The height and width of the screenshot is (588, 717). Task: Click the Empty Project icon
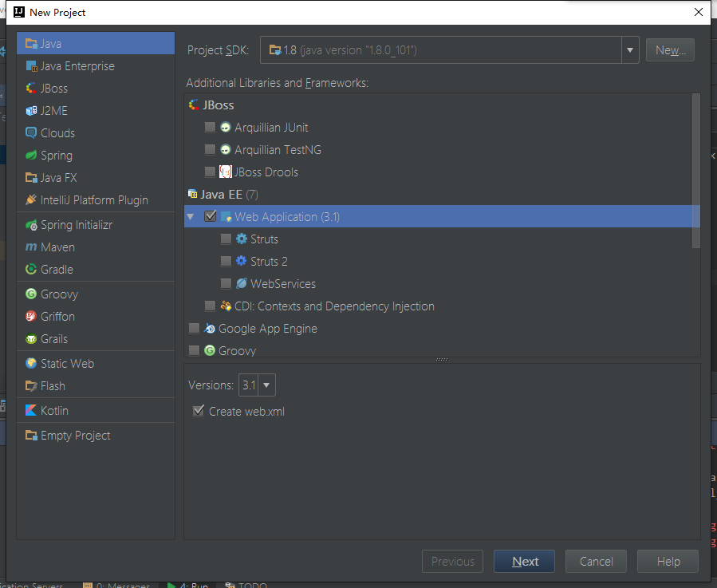(x=31, y=435)
